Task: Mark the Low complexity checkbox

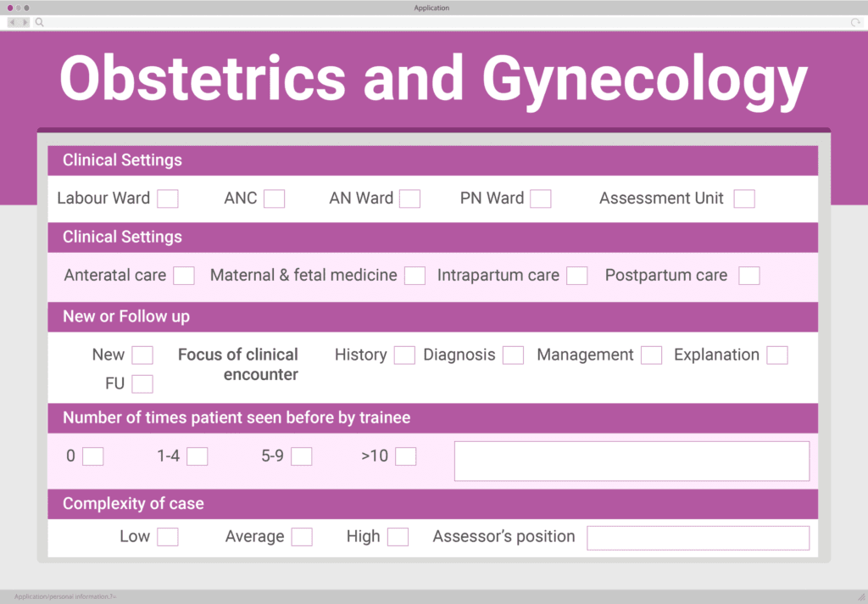Action: pyautogui.click(x=167, y=536)
